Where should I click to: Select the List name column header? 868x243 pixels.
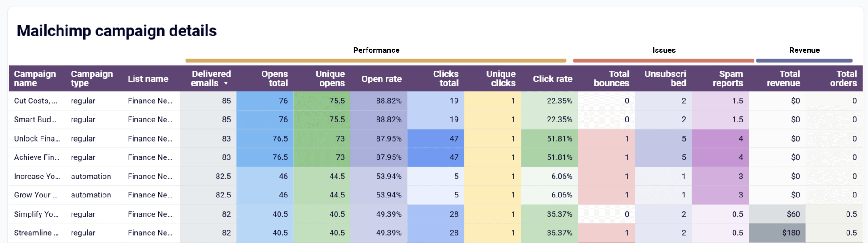pyautogui.click(x=148, y=79)
